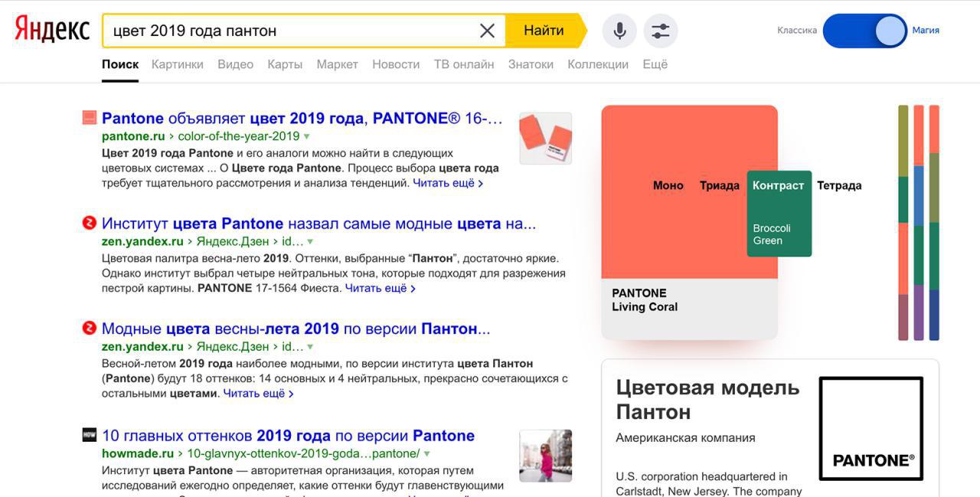This screenshot has height=497, width=980.
Task: Click the Yandex logo
Action: pyautogui.click(x=52, y=31)
